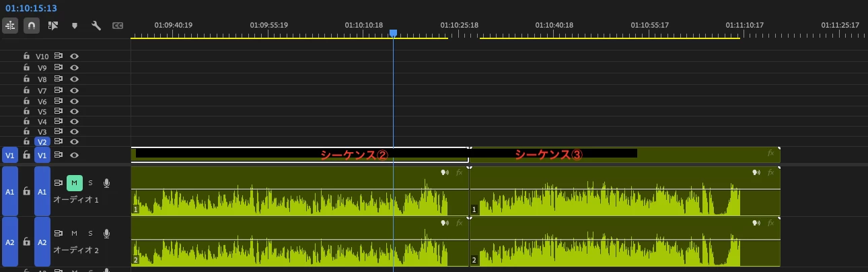This screenshot has height=272, width=868.
Task: Toggle lock on audio track A2
Action: tap(26, 242)
